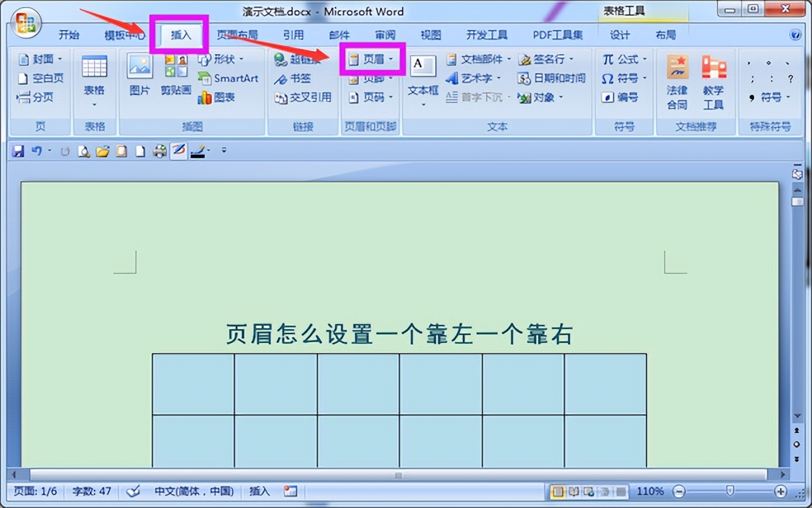
Task: Open the Page Number (页码) dropdown
Action: click(372, 97)
